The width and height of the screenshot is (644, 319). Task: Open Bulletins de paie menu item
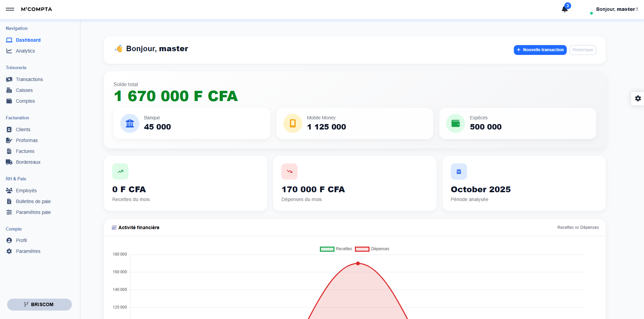[x=33, y=201]
